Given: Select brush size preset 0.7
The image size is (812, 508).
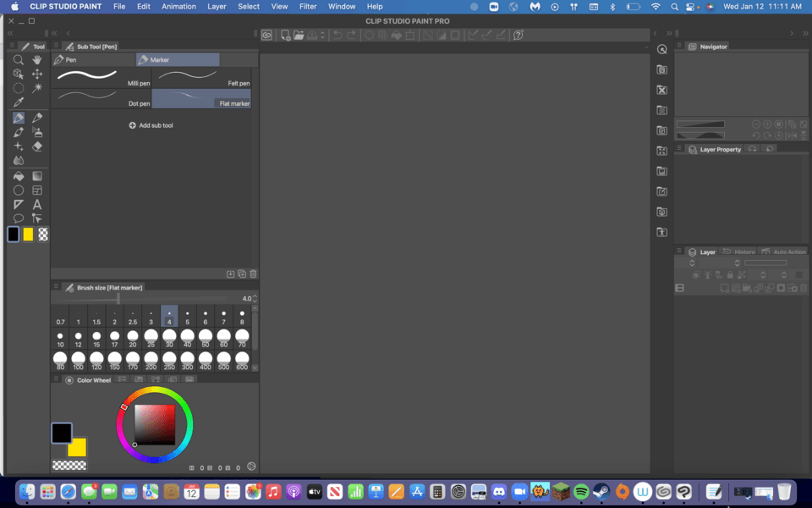Looking at the screenshot, I should (61, 316).
